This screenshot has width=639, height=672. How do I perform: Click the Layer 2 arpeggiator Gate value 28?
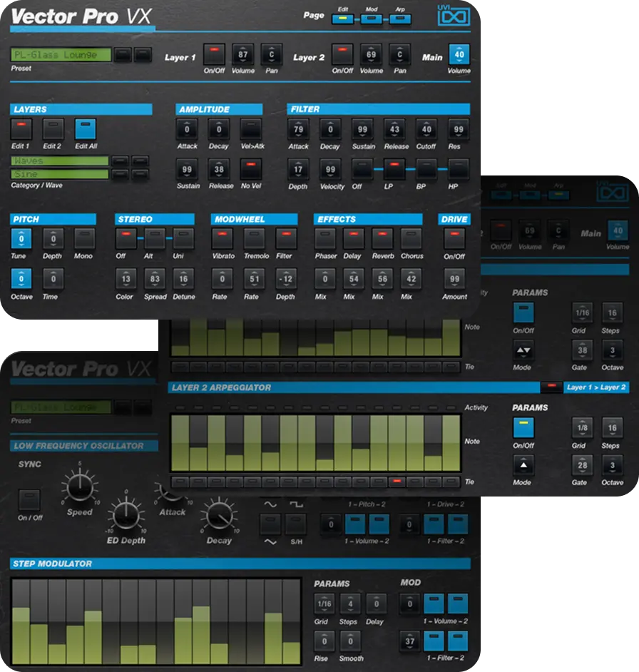point(583,465)
